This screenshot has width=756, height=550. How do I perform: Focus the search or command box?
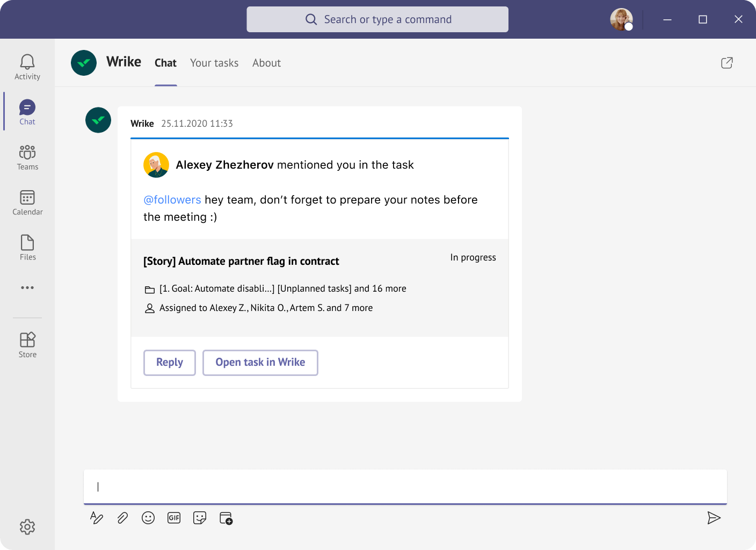click(x=377, y=19)
